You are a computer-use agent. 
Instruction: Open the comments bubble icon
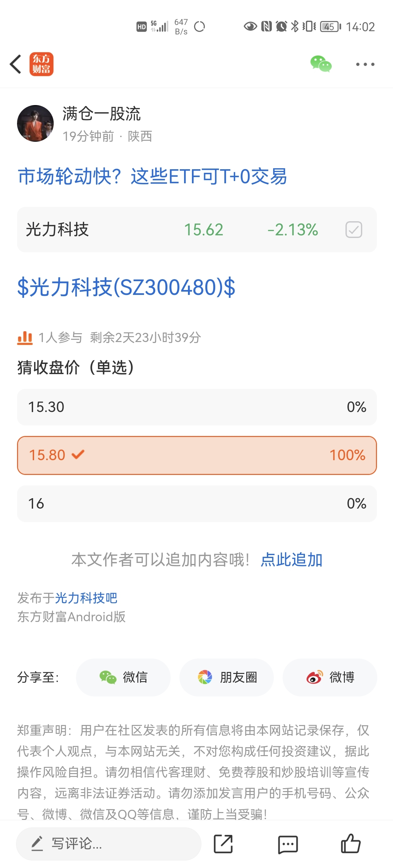[x=288, y=844]
